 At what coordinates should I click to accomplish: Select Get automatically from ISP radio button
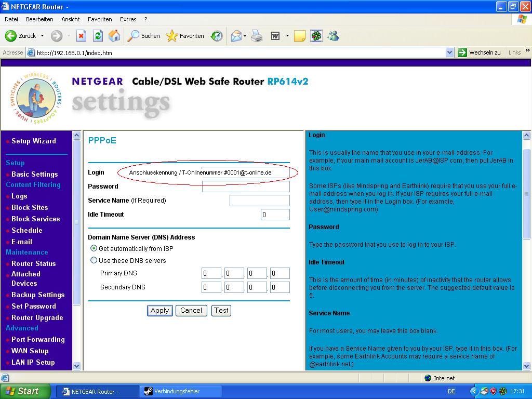94,248
